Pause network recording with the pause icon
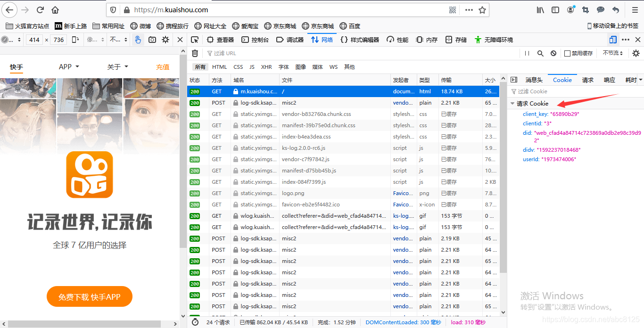Viewport: 644px width, 328px height. click(x=527, y=54)
